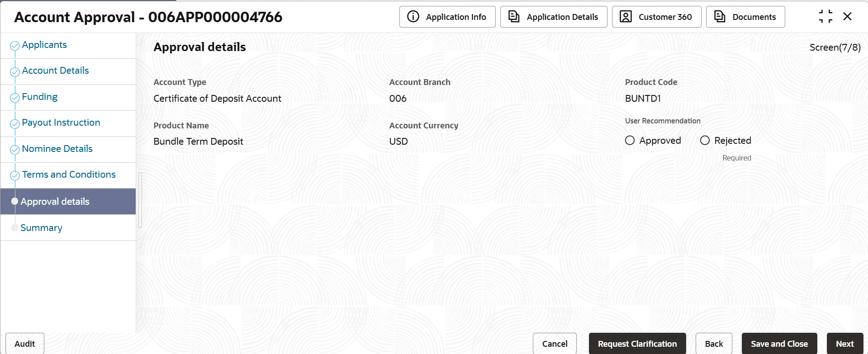This screenshot has width=868, height=354.
Task: Select the Rejected radio button
Action: pos(705,141)
